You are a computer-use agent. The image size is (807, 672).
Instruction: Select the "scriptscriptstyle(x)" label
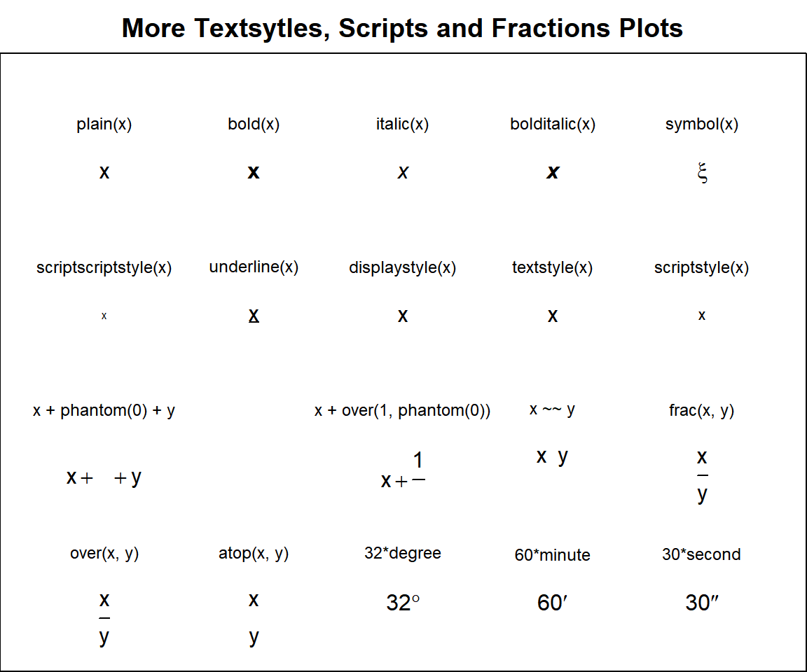coord(104,267)
